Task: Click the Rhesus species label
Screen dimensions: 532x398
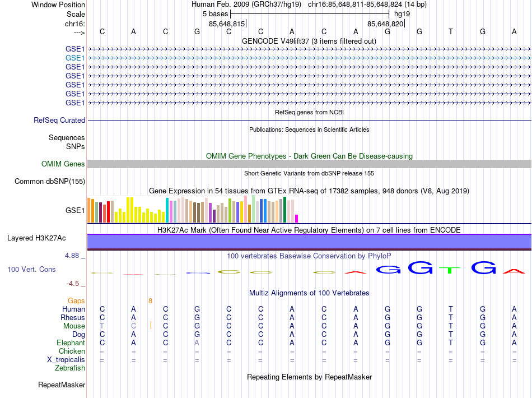Action: 73,317
